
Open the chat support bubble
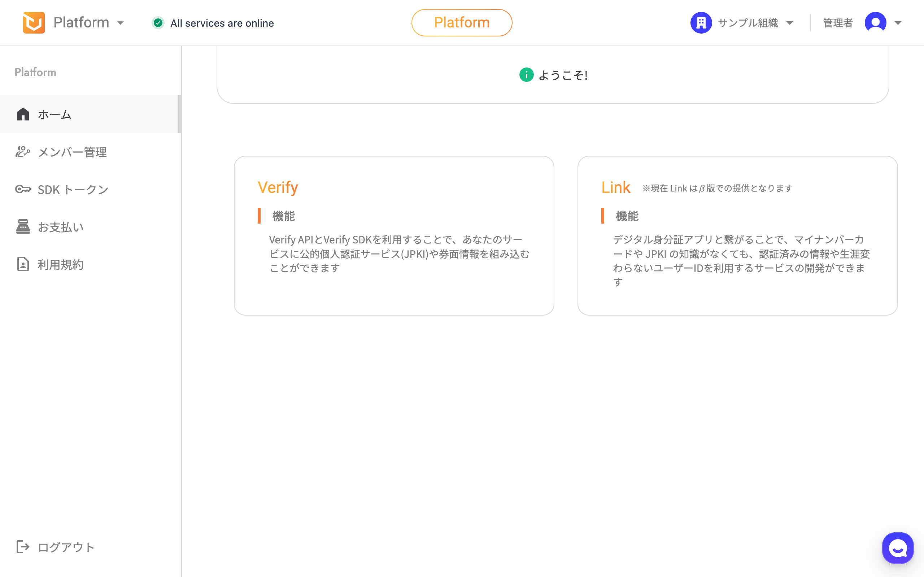coord(897,548)
